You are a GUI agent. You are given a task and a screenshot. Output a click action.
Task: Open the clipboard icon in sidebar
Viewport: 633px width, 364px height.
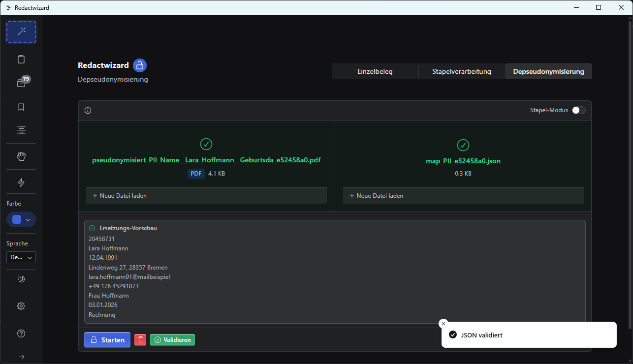21,60
